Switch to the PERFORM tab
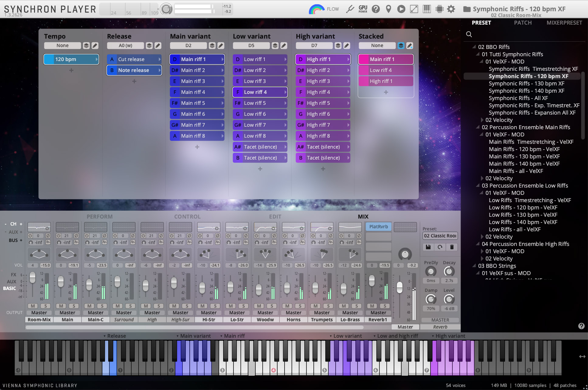588x390 pixels. pyautogui.click(x=99, y=216)
